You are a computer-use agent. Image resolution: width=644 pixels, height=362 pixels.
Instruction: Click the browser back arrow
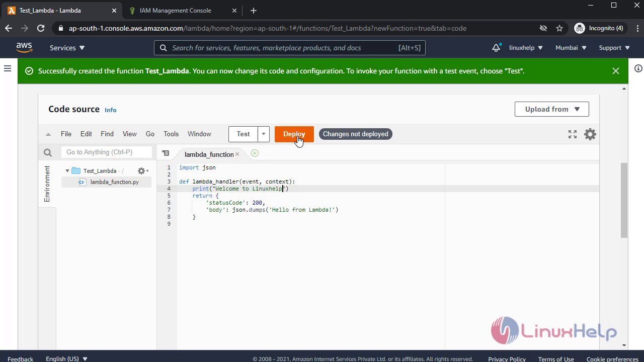(x=8, y=28)
